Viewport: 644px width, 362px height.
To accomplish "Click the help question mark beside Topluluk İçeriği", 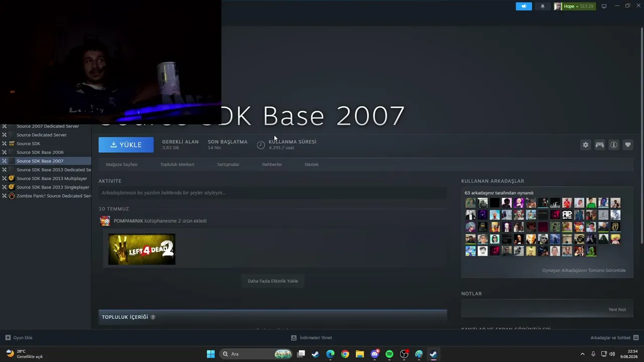I will pos(153,317).
